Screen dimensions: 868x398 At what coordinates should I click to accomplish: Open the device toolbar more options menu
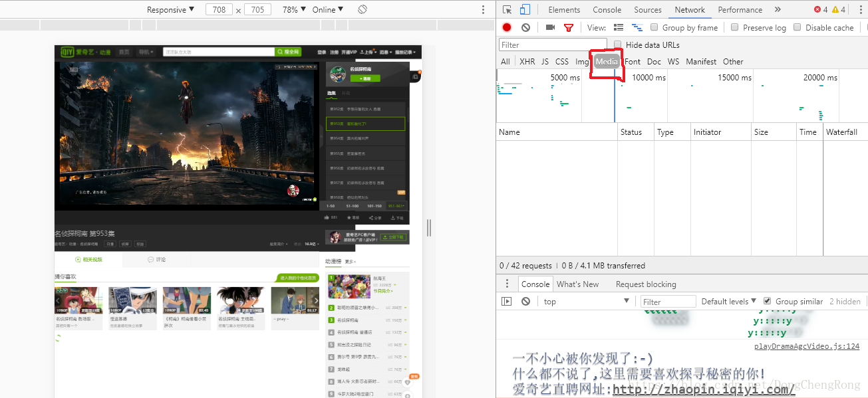point(484,10)
